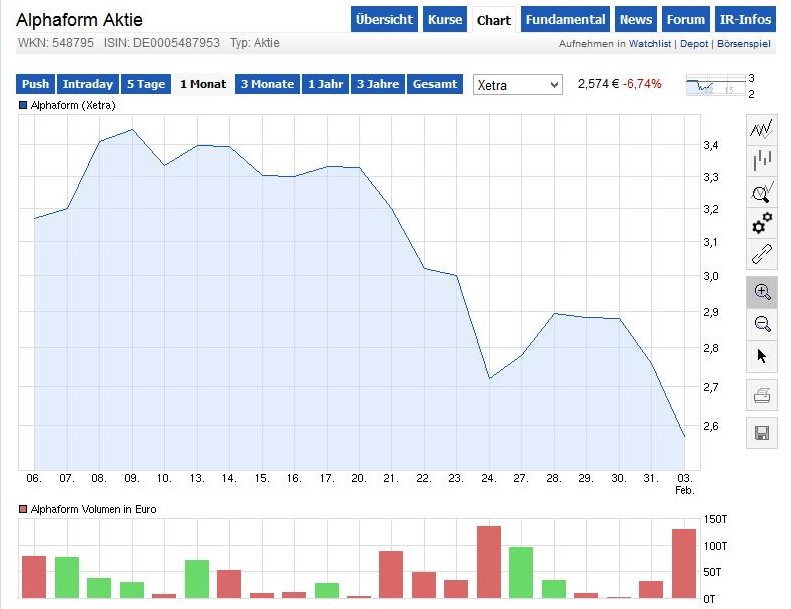The height and width of the screenshot is (609, 791).
Task: Print the chart with printer icon
Action: pyautogui.click(x=762, y=396)
